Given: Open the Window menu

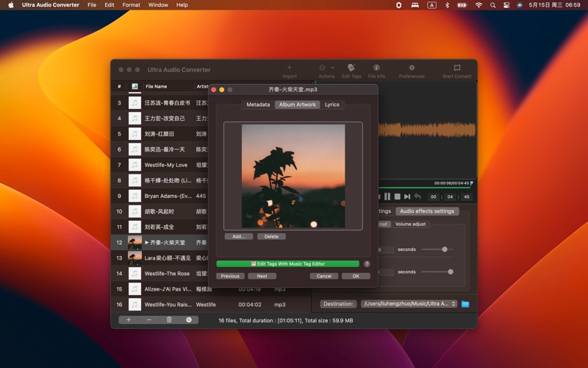Looking at the screenshot, I should (158, 5).
